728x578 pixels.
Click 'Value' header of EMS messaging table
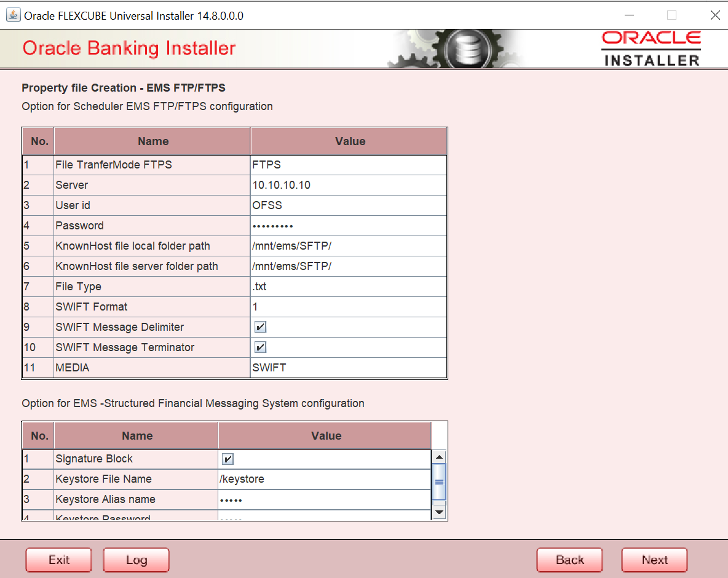point(325,436)
